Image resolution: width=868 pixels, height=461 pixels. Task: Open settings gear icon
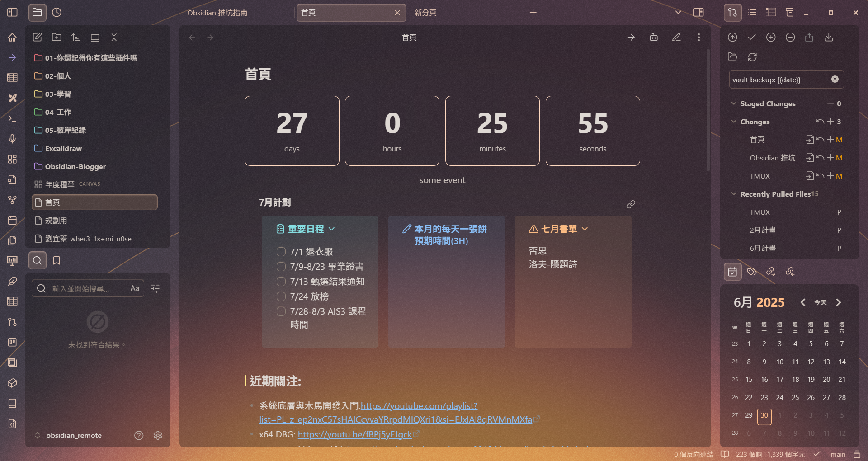[158, 435]
